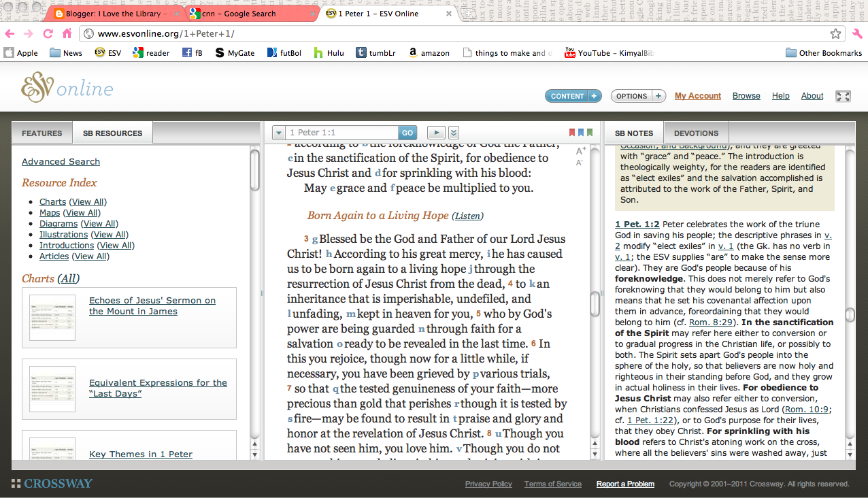
Task: Click the Crossway logo in footer
Action: click(x=52, y=484)
